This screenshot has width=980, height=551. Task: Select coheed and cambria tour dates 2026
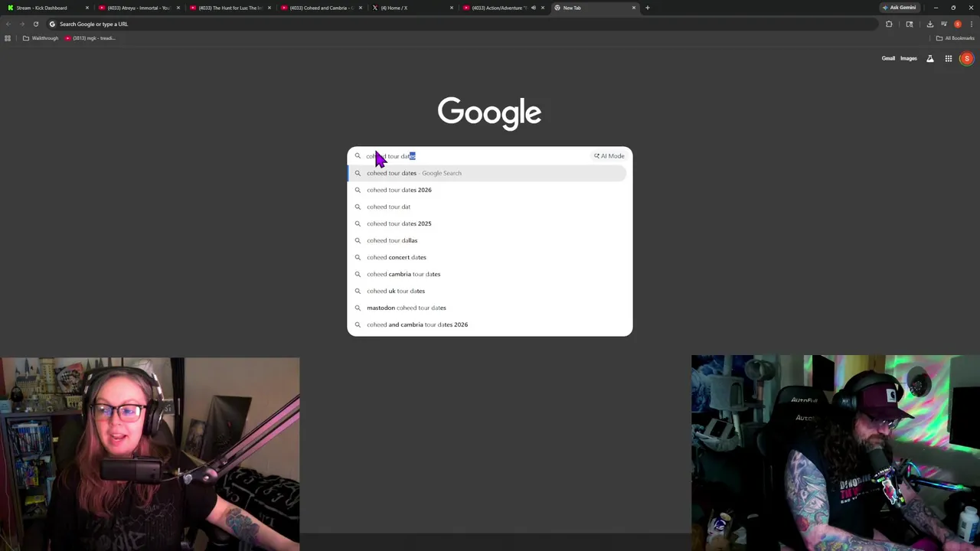coord(488,324)
